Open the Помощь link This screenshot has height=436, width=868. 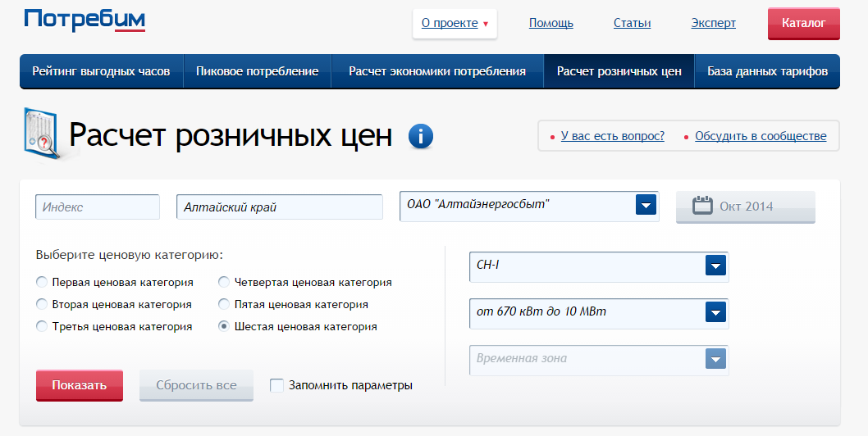(x=551, y=23)
